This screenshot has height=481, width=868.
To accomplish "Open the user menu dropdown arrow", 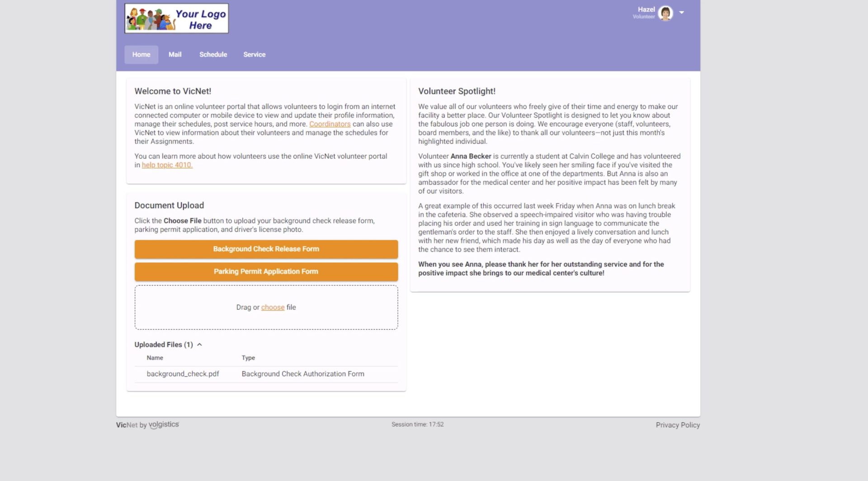I will click(681, 13).
